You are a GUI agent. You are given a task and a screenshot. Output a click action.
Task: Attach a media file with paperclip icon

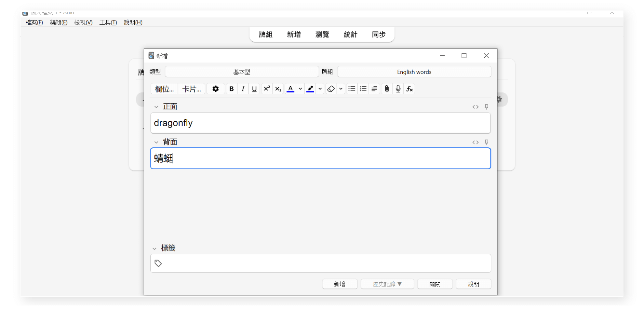point(387,89)
